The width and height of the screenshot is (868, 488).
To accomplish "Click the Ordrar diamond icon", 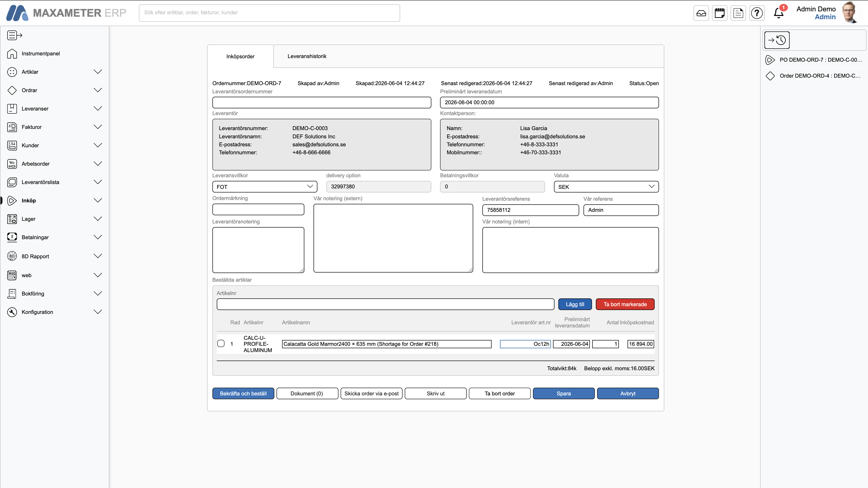I will point(12,90).
